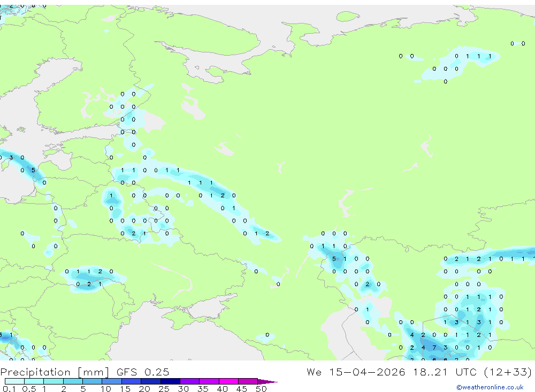Select the 10–15 mm legend swatch
Image resolution: width=535 pixels, height=392 pixels.
pyautogui.click(x=112, y=381)
